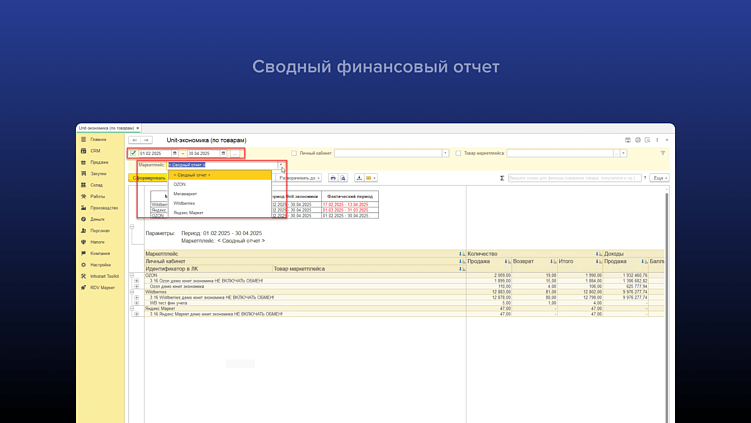Toggle the period checkbox
The image size is (751, 423).
coord(133,153)
